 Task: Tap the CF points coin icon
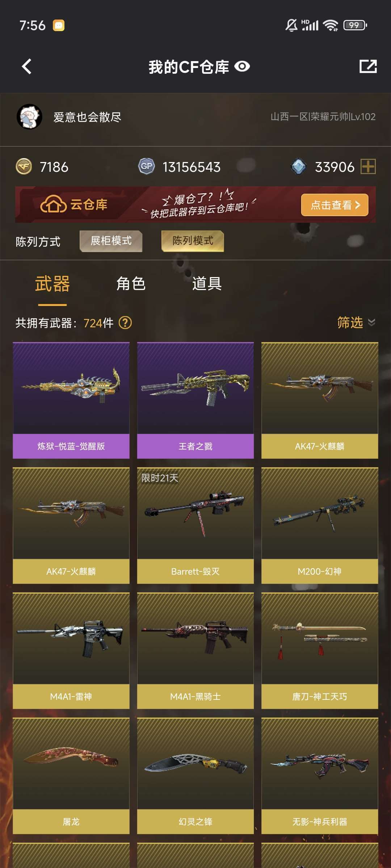(24, 167)
